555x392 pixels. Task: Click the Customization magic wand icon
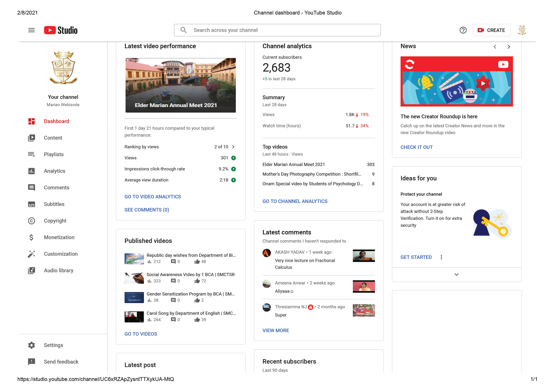[x=31, y=254]
